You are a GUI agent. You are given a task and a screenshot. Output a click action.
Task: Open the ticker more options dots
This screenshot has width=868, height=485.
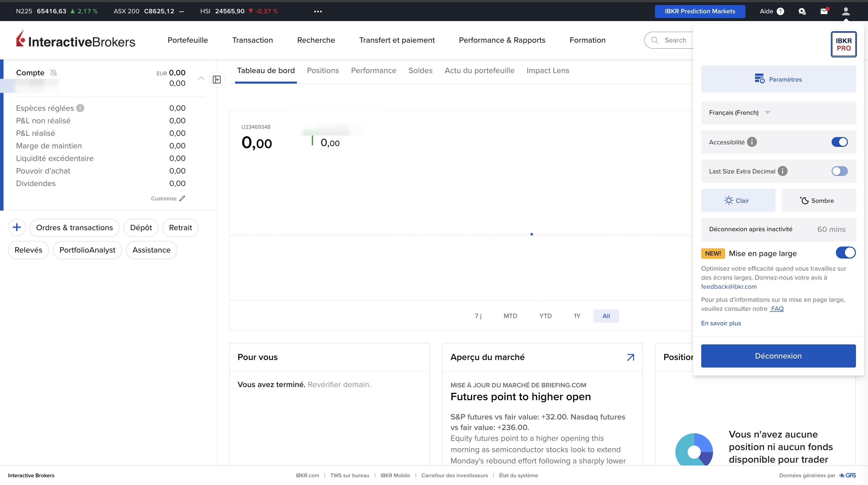point(318,12)
